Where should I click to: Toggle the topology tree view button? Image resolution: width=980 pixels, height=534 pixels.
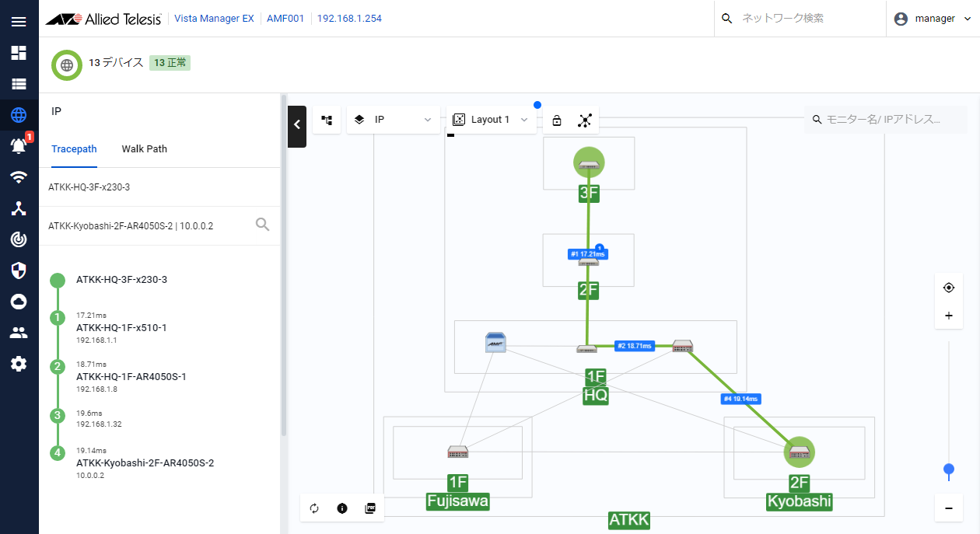pos(327,120)
